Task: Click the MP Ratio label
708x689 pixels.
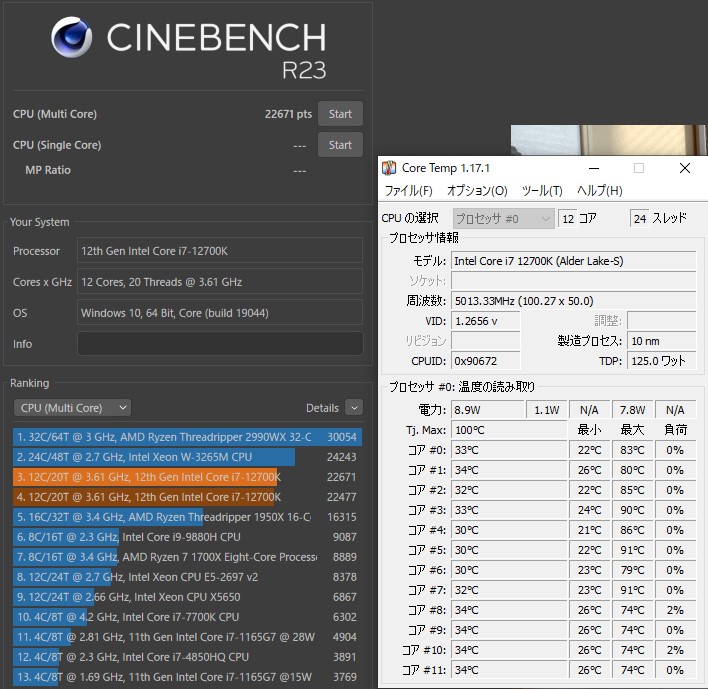Action: 48,170
